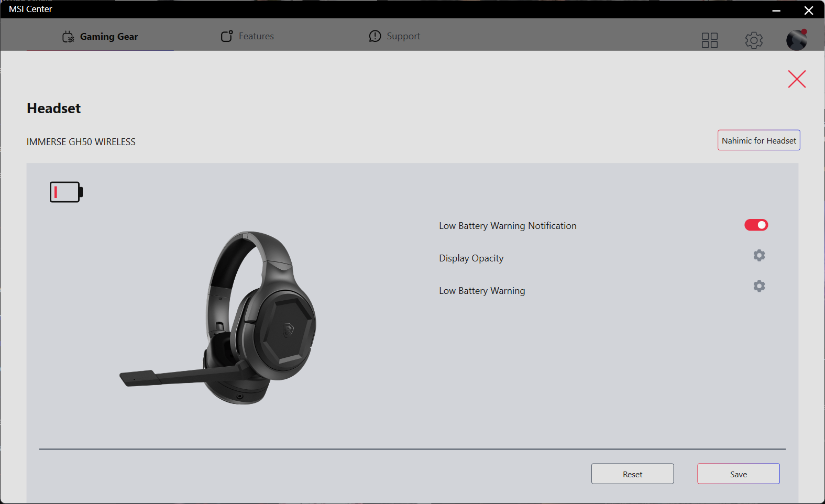The width and height of the screenshot is (825, 504).
Task: Close the Headset panel with red X
Action: [796, 79]
